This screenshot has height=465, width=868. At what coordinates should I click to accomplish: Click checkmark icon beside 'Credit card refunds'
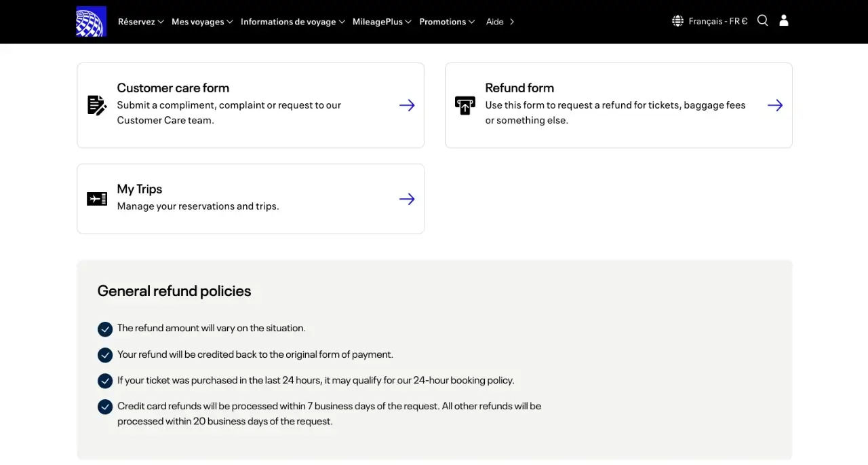pyautogui.click(x=105, y=407)
